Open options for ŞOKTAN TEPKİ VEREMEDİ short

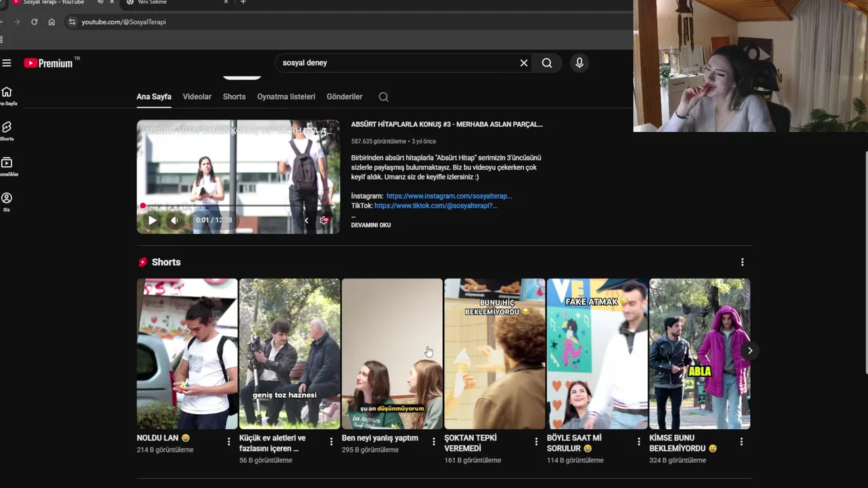coord(536,441)
